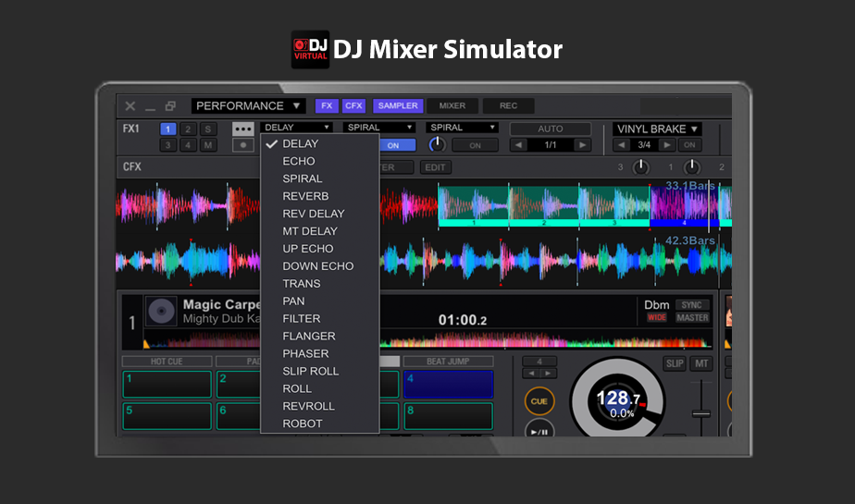855x504 pixels.
Task: Choose FLANGER in the effects menu
Action: [309, 336]
